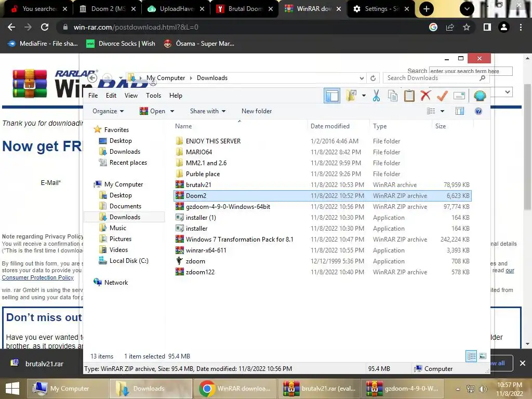Open Folder Options toolbar icon
532x399 pixels.
(x=351, y=96)
